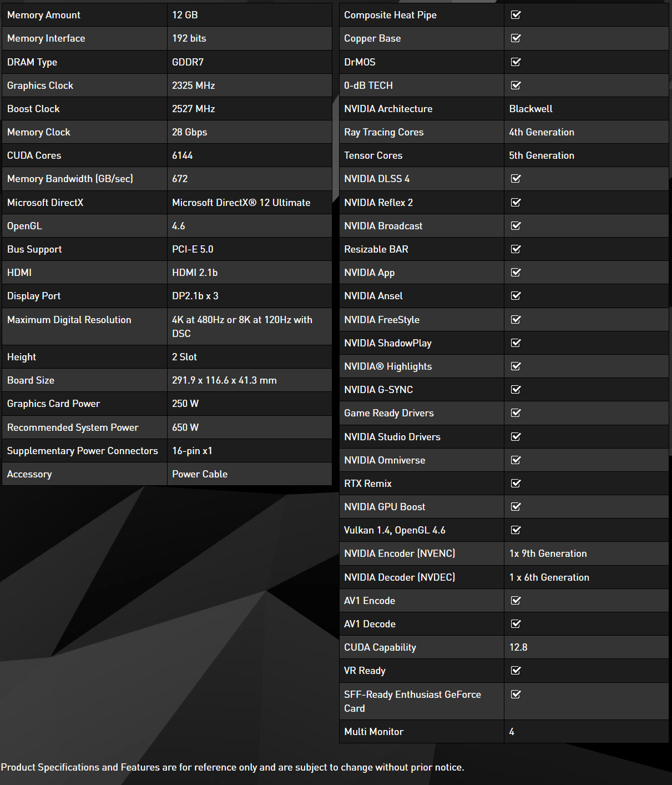Screen dimensions: 672x785
Task: Click the DrMOS checkmark icon
Action: click(516, 62)
